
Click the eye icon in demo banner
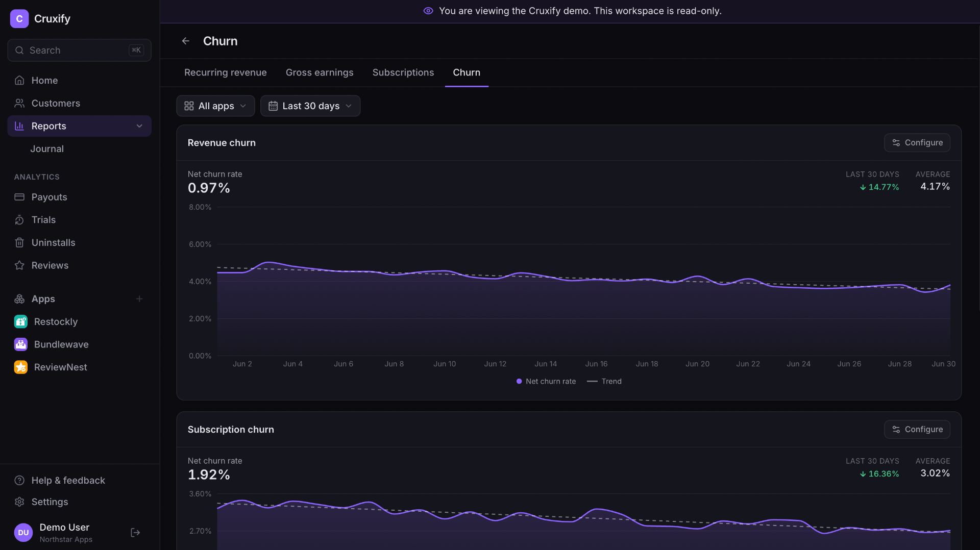tap(428, 11)
